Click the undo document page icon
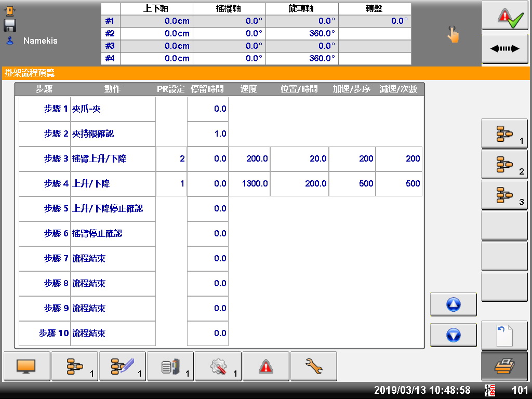The image size is (532, 399). pyautogui.click(x=504, y=336)
